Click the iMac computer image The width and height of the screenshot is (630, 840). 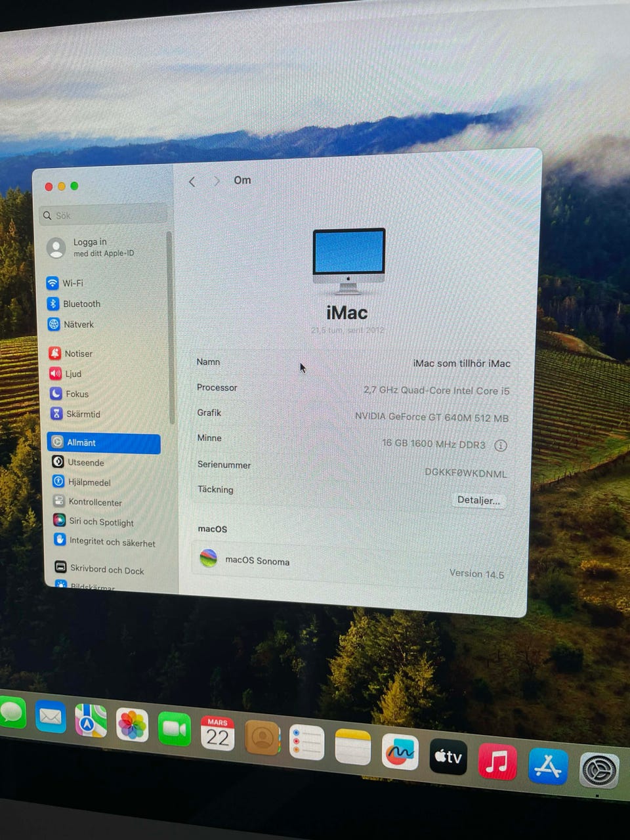[348, 261]
